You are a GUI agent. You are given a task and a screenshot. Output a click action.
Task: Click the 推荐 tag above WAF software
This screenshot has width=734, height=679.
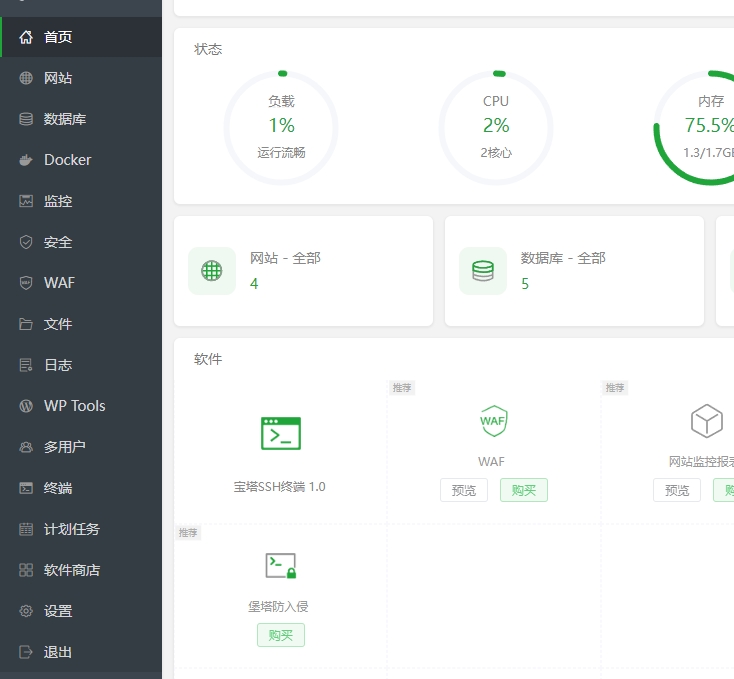(402, 387)
